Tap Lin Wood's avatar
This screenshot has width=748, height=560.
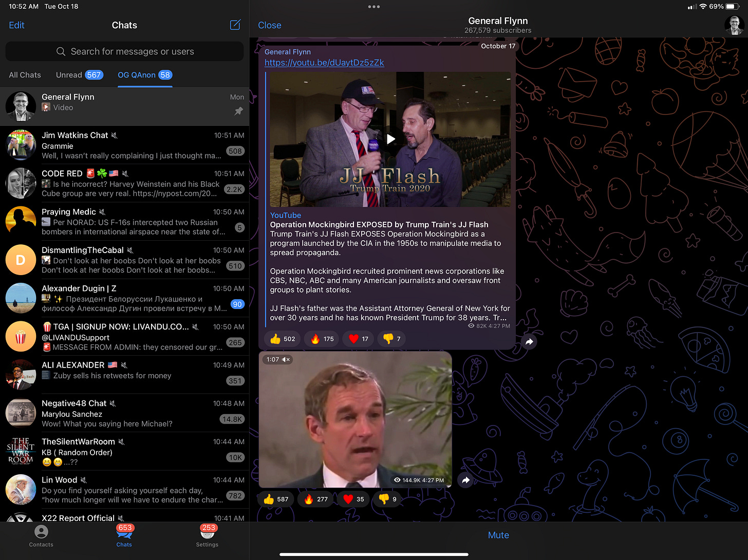[21, 490]
